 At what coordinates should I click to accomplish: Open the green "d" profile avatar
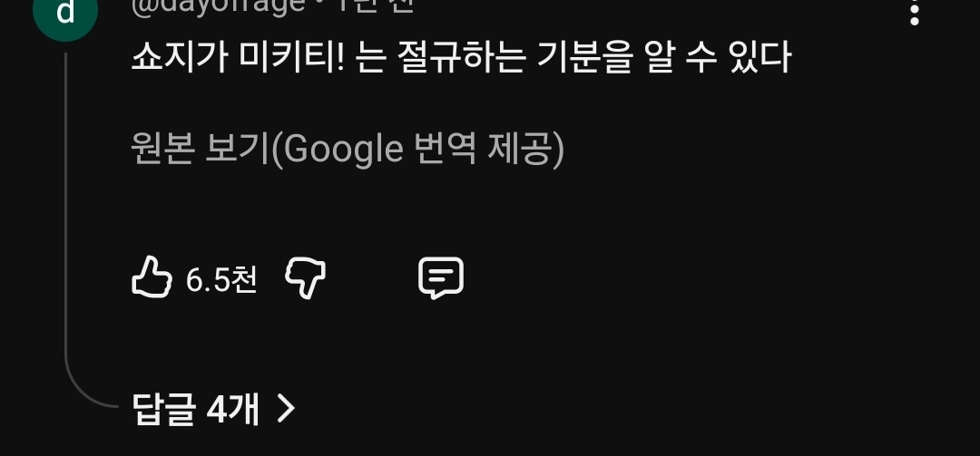65,13
